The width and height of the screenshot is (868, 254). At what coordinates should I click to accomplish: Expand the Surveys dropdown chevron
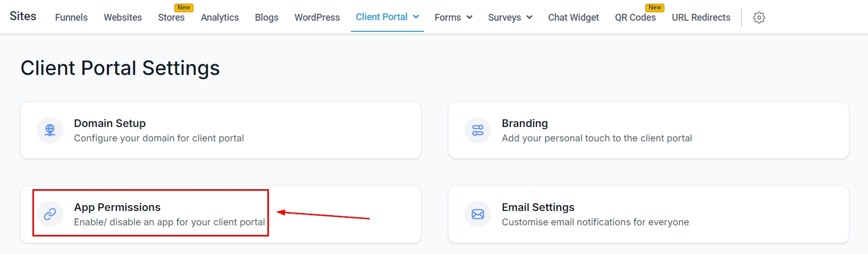[x=529, y=18]
